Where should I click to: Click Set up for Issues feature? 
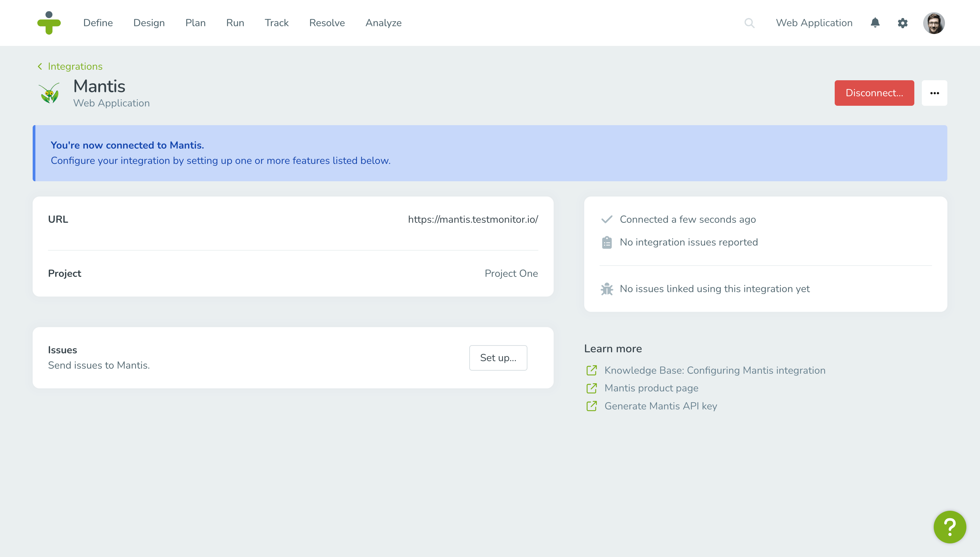click(498, 358)
